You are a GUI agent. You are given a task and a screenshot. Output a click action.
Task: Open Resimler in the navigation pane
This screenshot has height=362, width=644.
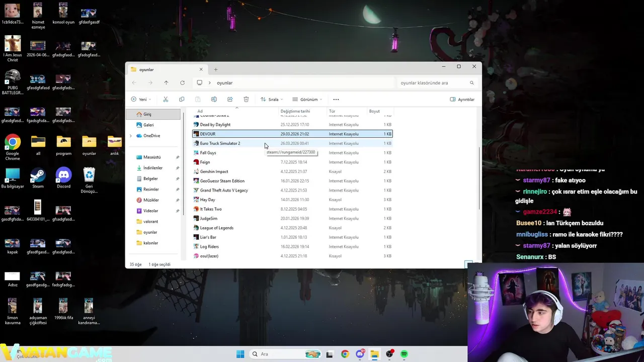pos(153,189)
